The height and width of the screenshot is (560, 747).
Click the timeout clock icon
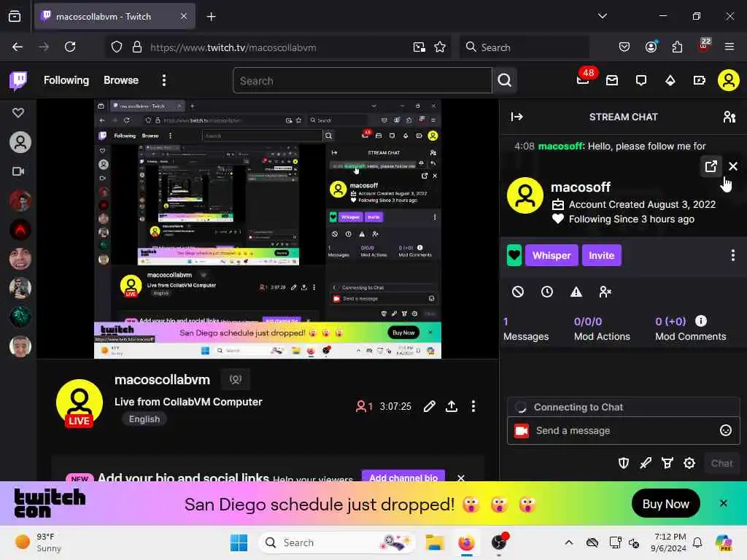click(547, 292)
